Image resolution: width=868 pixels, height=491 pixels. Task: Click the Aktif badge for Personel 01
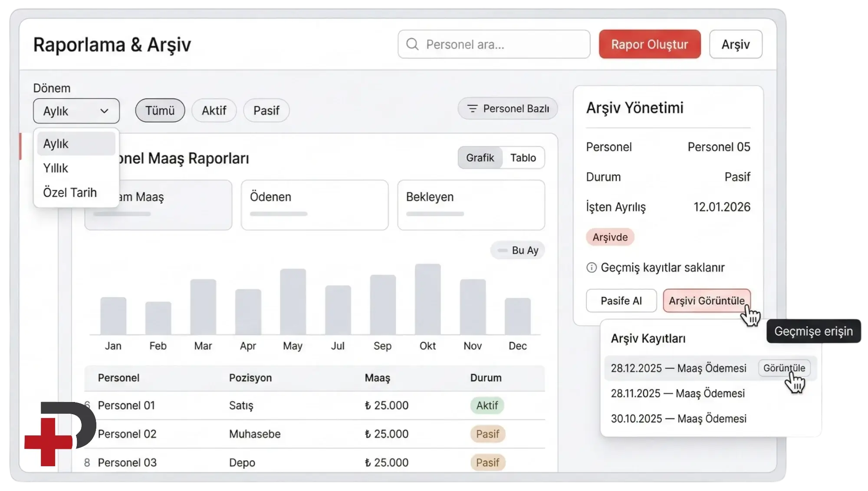click(x=487, y=405)
